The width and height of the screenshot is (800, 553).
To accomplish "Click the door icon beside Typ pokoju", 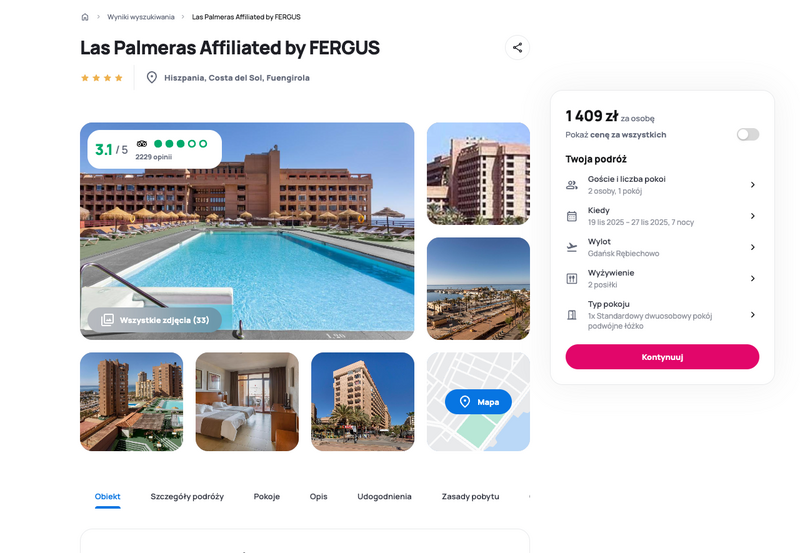I will [572, 315].
